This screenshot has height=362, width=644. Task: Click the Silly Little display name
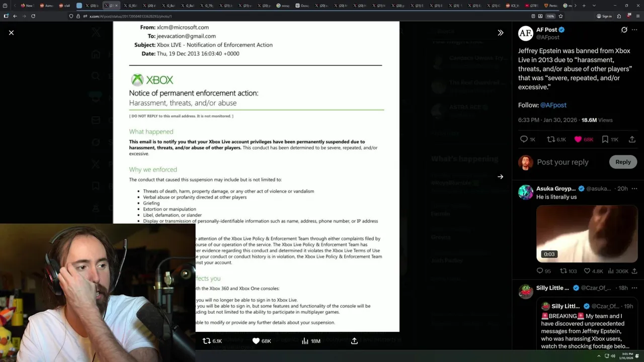[x=552, y=288]
